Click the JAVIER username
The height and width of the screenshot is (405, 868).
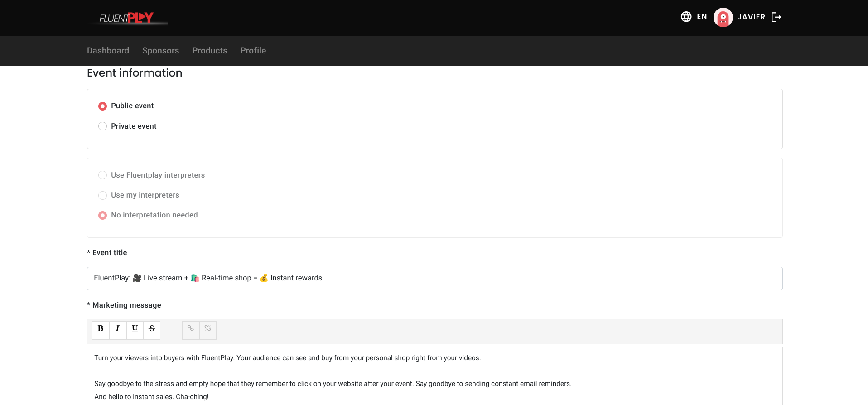click(751, 17)
